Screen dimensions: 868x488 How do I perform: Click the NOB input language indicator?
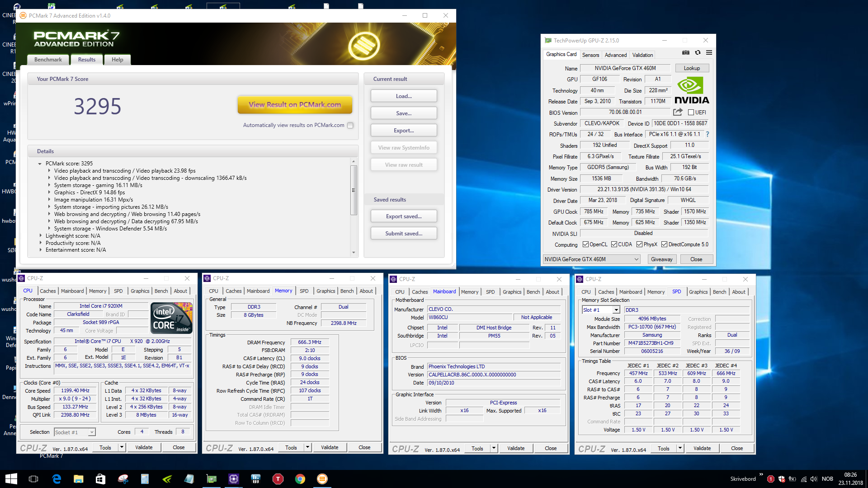(827, 479)
